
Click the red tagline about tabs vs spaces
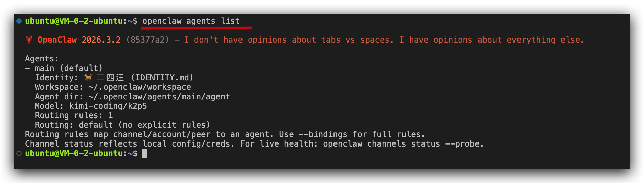click(384, 40)
